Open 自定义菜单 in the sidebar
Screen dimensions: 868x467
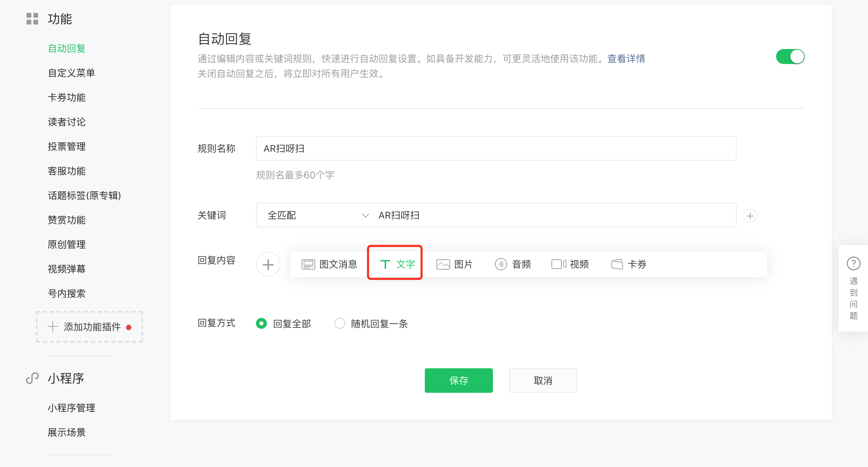pyautogui.click(x=71, y=73)
